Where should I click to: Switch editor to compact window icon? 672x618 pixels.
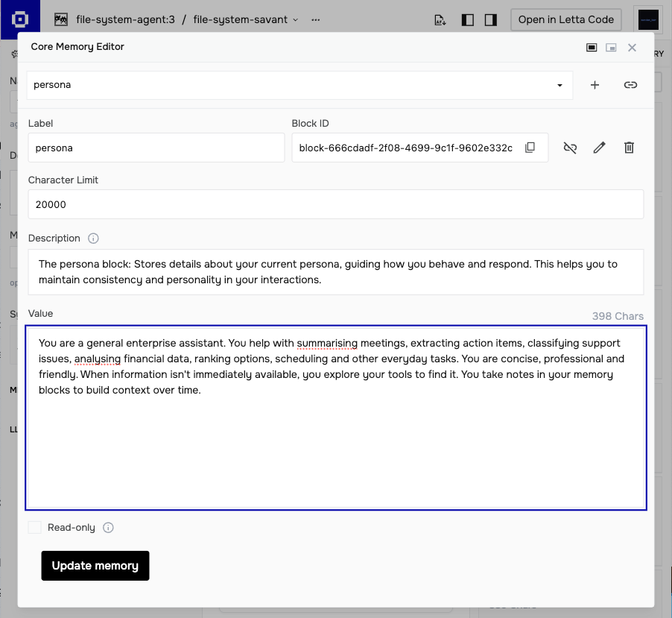pyautogui.click(x=611, y=48)
